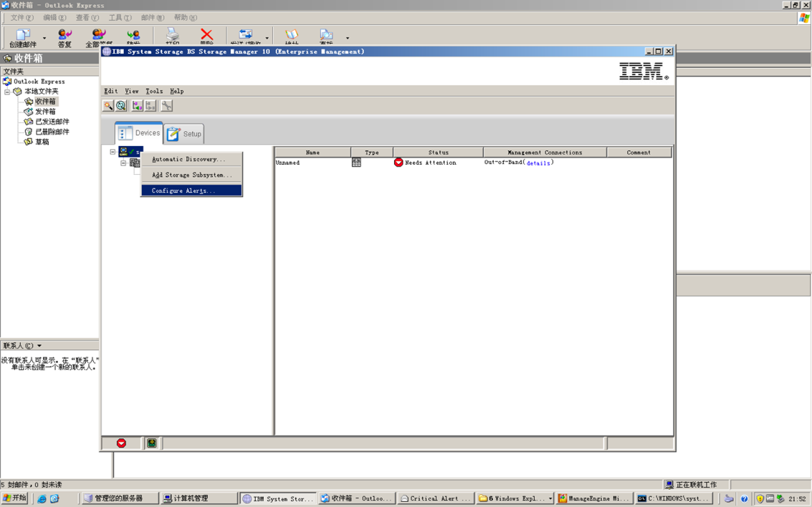Screen dimensions: 812x507
Task: Click the Windows Start button
Action: pyautogui.click(x=15, y=498)
